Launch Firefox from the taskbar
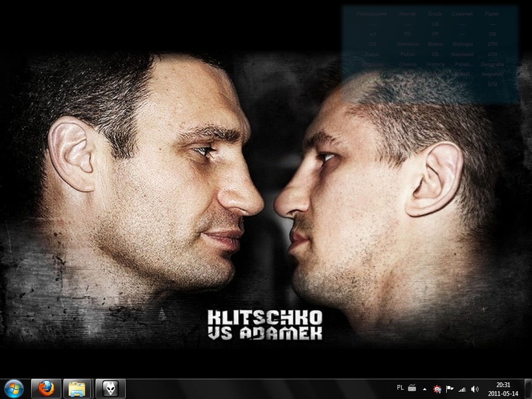 tap(46, 388)
